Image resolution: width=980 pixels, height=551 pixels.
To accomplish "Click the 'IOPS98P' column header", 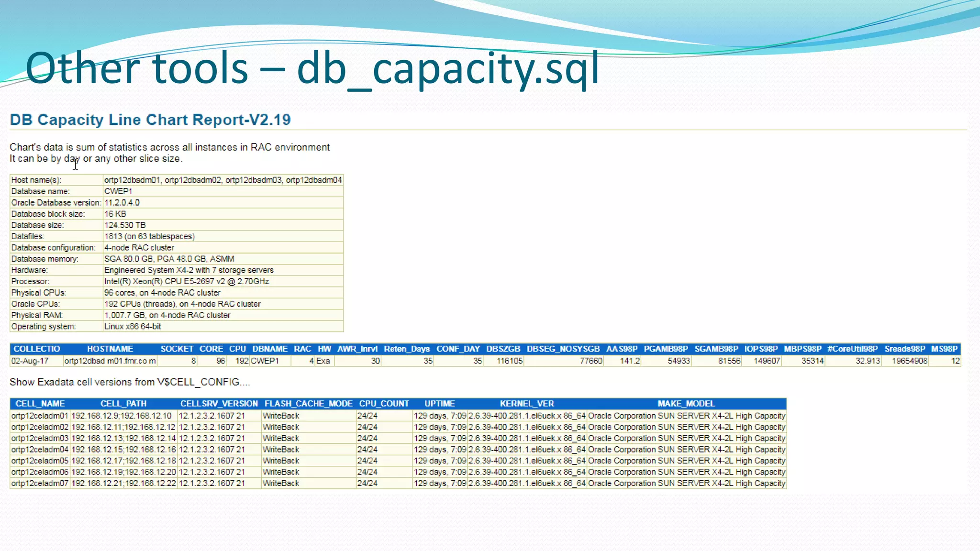I will pyautogui.click(x=761, y=349).
